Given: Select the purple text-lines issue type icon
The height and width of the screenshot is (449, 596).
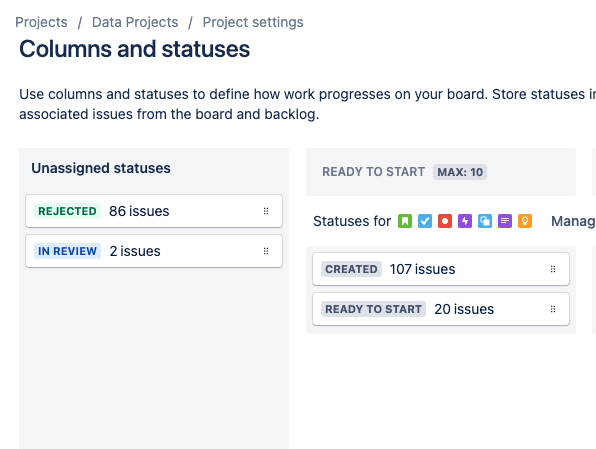Looking at the screenshot, I should tap(505, 221).
